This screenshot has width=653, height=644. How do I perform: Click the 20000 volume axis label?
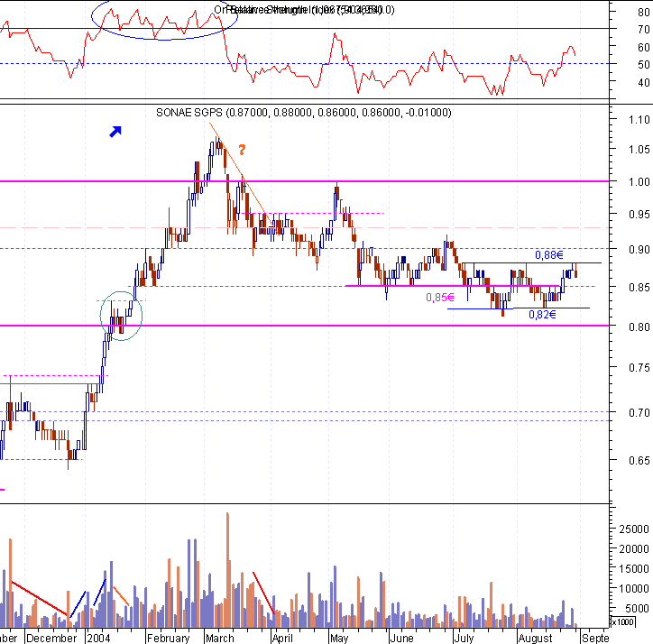pos(634,549)
